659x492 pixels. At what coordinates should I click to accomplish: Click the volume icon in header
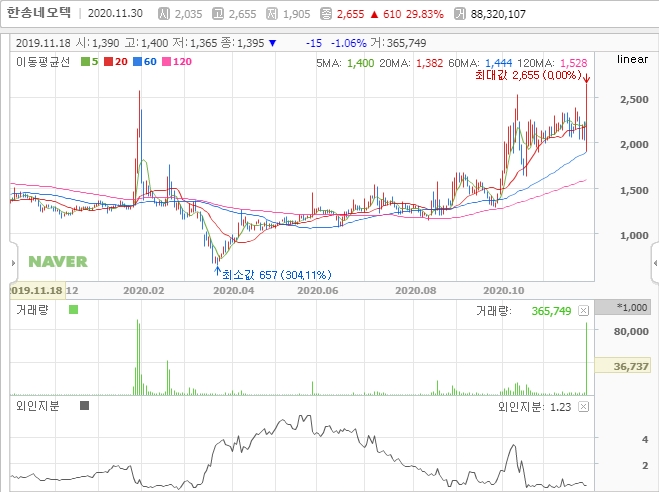pos(460,14)
